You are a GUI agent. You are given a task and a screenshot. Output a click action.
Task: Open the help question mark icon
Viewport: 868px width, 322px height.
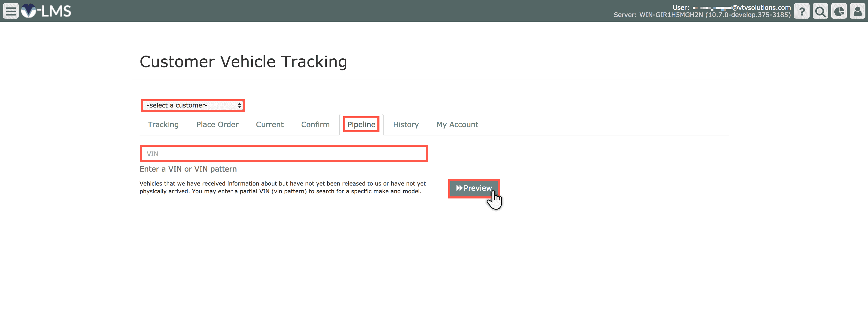click(x=802, y=11)
